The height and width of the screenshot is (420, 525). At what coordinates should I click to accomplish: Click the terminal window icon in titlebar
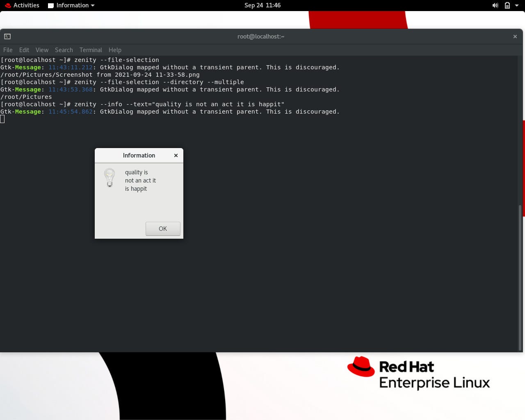(x=7, y=37)
